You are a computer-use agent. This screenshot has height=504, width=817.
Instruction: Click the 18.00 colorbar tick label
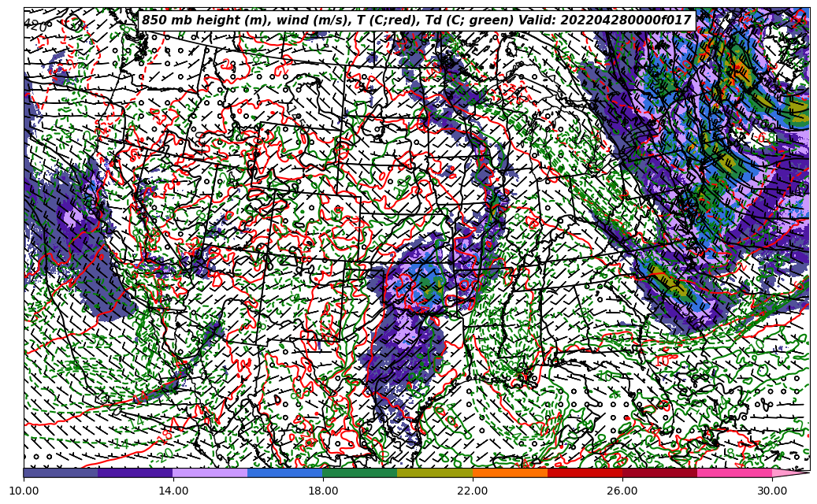(323, 491)
